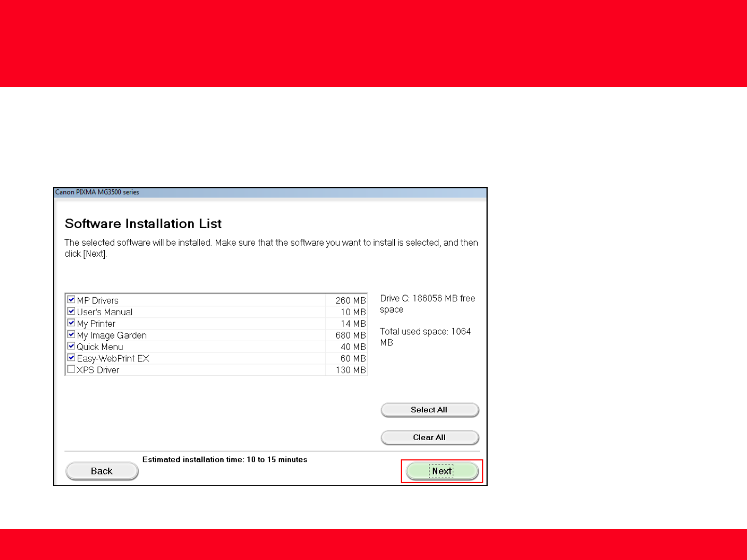Click the 680 MB size value
747x560 pixels.
coord(351,335)
